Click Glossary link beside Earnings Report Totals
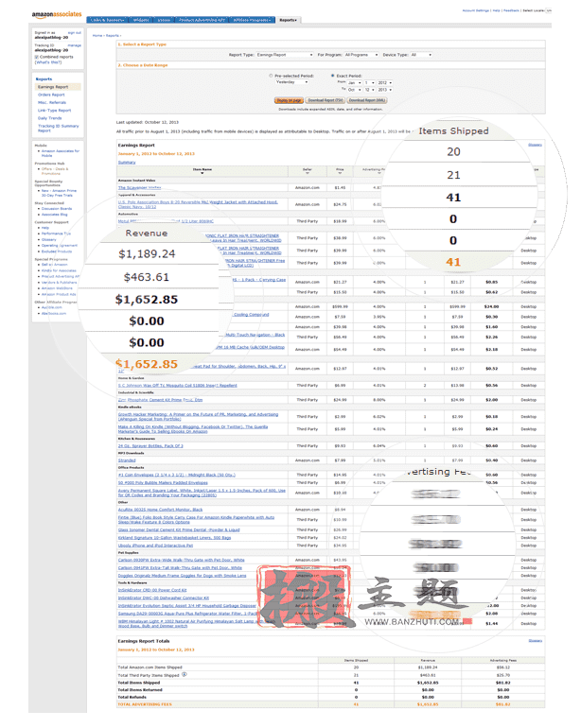 (x=535, y=641)
